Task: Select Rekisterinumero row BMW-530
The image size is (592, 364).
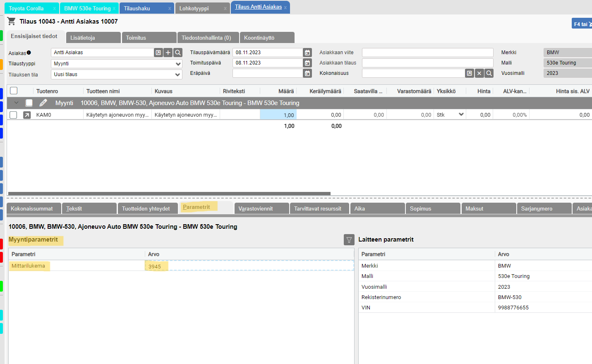Action: (475, 297)
